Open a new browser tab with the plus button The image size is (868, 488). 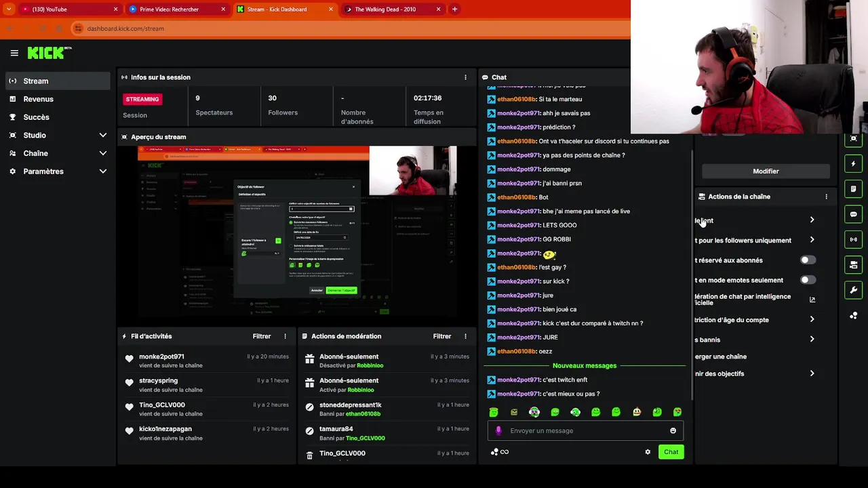[454, 9]
